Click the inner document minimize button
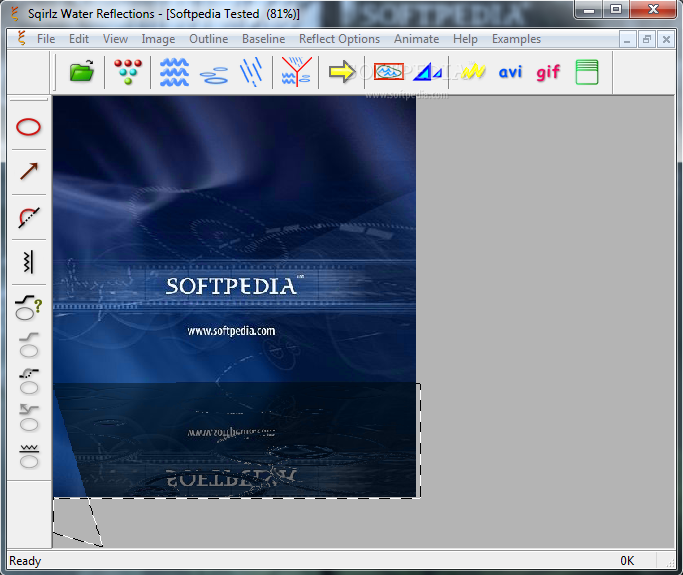Screen dimensions: 683x575 (627, 40)
